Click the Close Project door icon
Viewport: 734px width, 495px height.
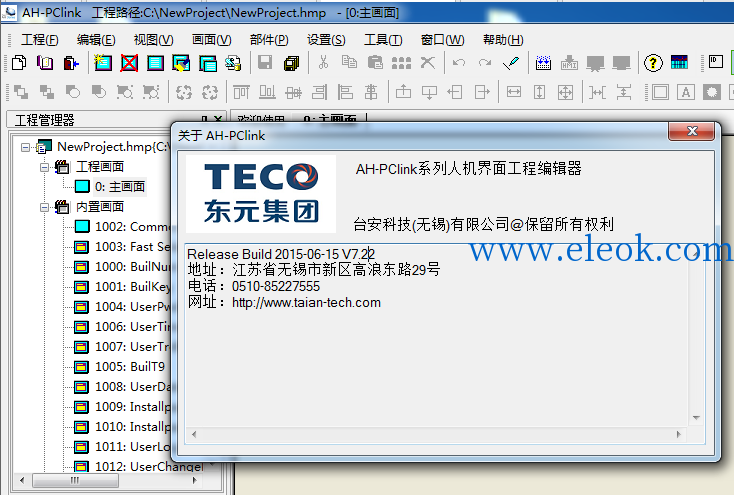[x=71, y=63]
